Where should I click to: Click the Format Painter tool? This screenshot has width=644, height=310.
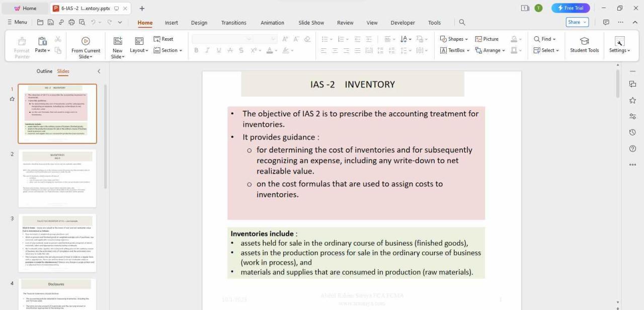coord(22,47)
